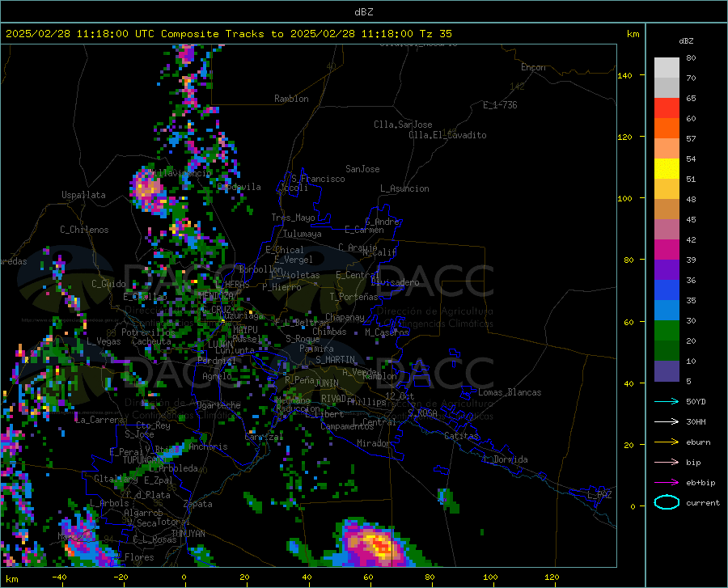Select the light gray 70-80 dBZ swatch

tap(667, 68)
